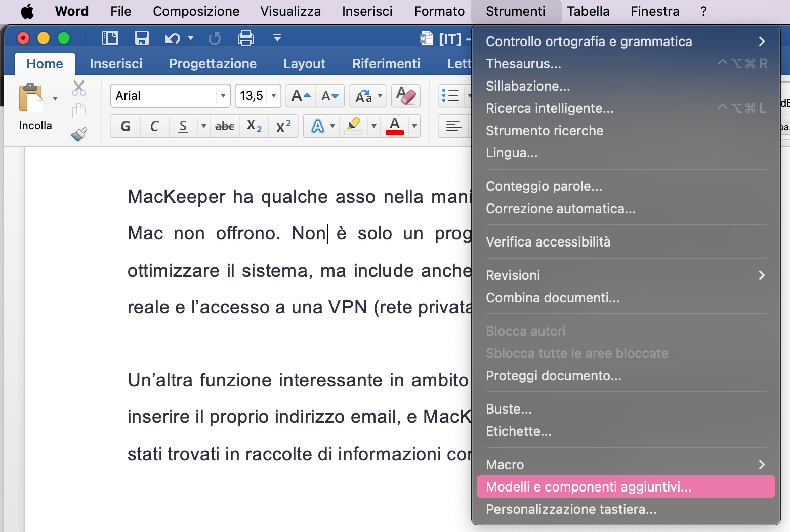Click inside the Arial font name field
790x532 pixels.
[164, 96]
